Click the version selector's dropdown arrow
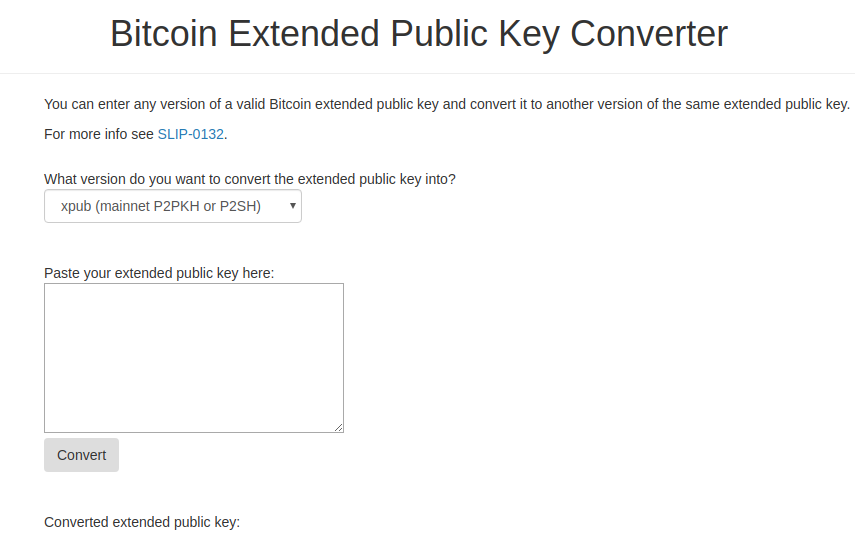 [292, 206]
